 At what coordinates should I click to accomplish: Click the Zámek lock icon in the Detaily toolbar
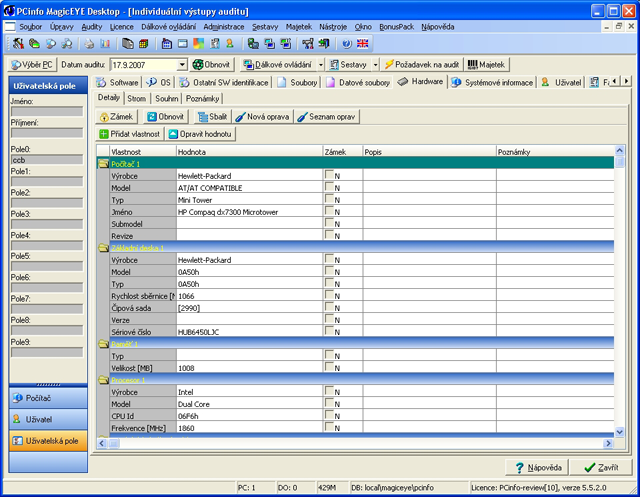click(x=104, y=117)
